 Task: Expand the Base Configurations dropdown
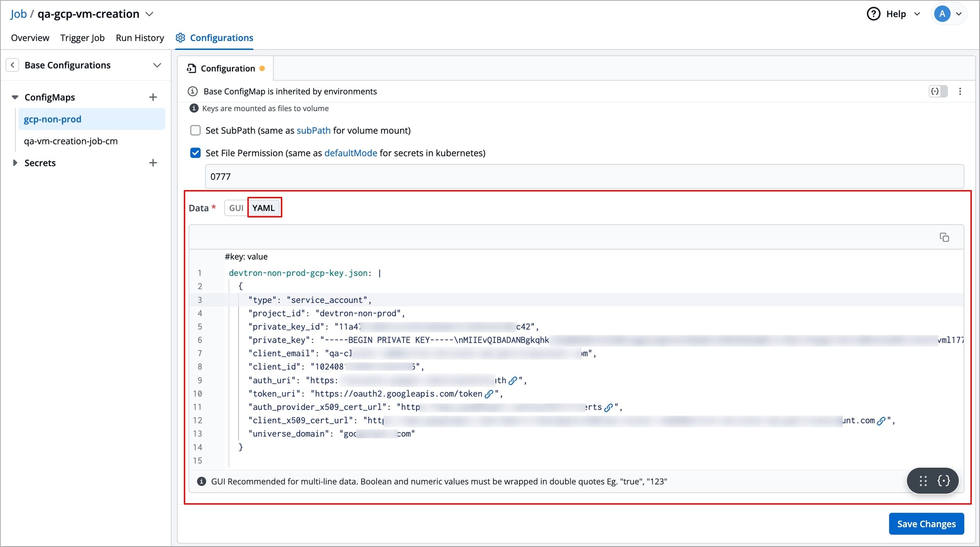[x=157, y=66]
